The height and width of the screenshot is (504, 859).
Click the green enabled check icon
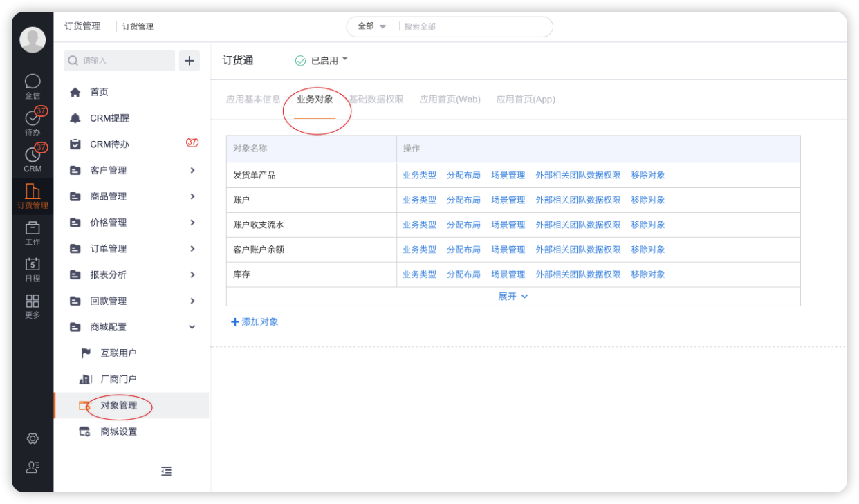click(x=300, y=61)
